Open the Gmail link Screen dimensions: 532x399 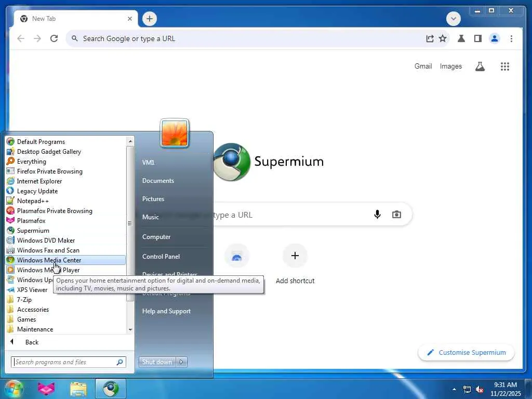pyautogui.click(x=423, y=66)
